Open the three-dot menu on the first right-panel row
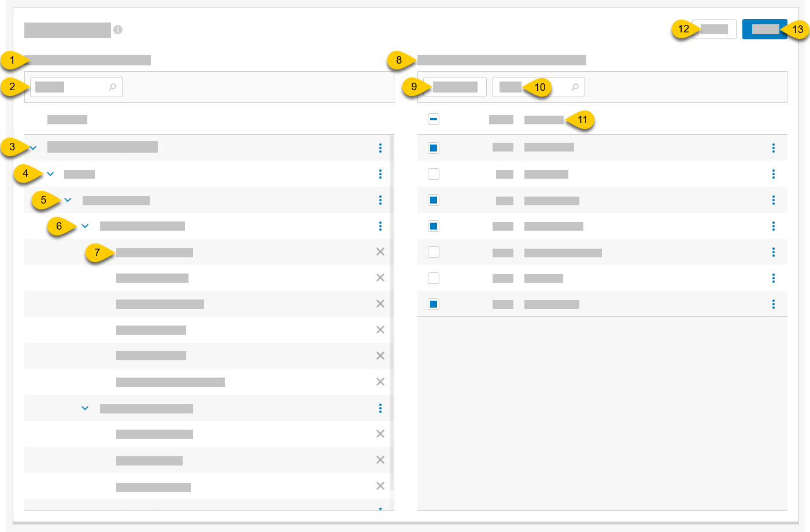 point(773,147)
